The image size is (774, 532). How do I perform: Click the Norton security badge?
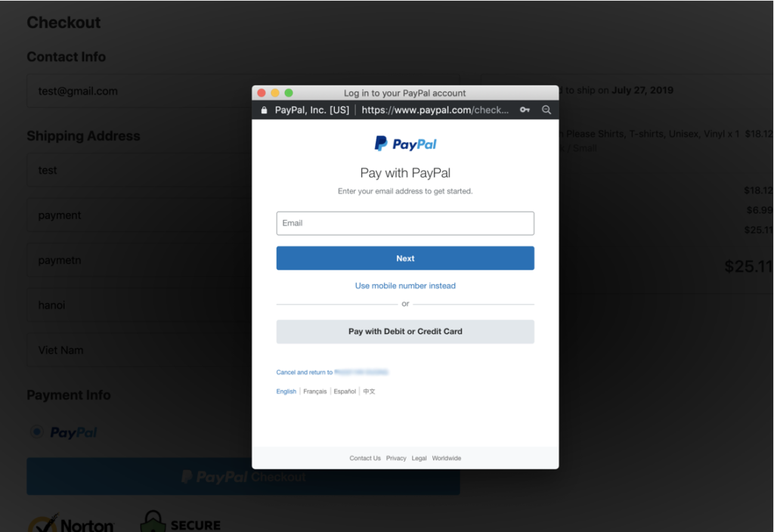tap(70, 523)
